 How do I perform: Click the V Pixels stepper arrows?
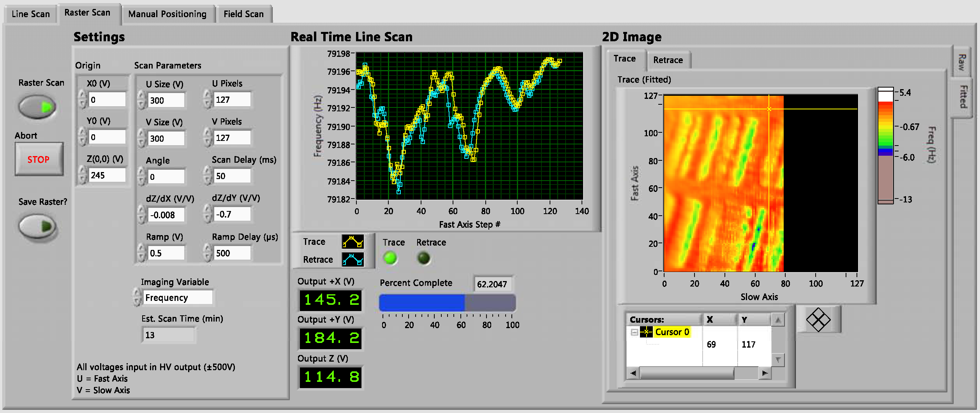coord(208,138)
